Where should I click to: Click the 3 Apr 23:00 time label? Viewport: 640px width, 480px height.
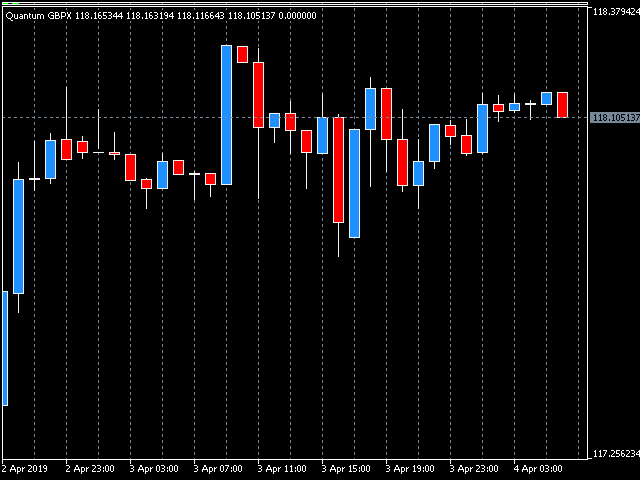[x=474, y=469]
